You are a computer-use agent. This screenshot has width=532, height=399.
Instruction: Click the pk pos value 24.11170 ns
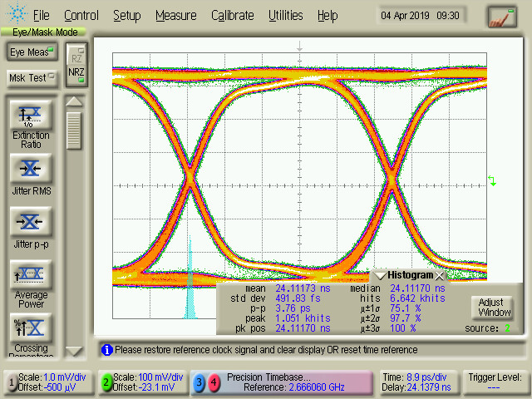click(x=303, y=328)
